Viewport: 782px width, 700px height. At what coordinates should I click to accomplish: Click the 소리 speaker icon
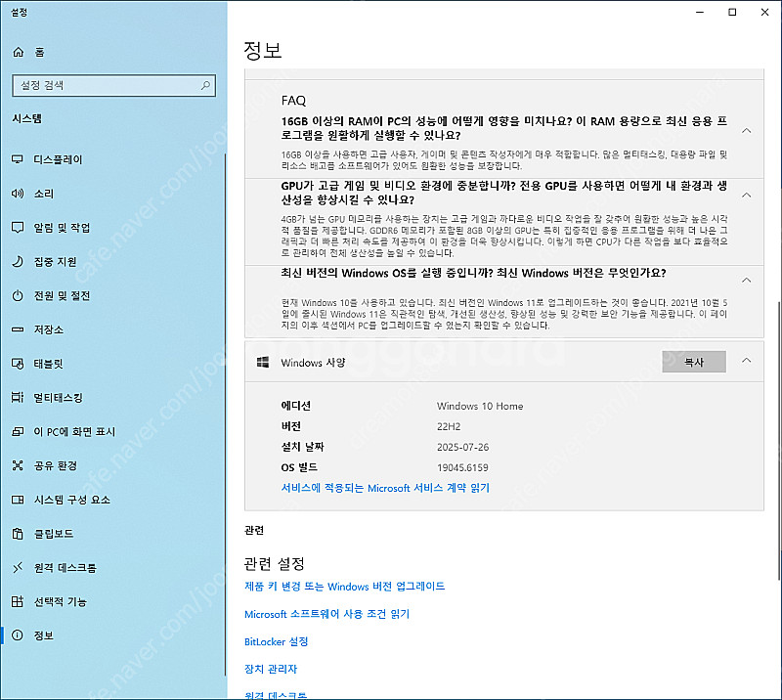(x=18, y=194)
